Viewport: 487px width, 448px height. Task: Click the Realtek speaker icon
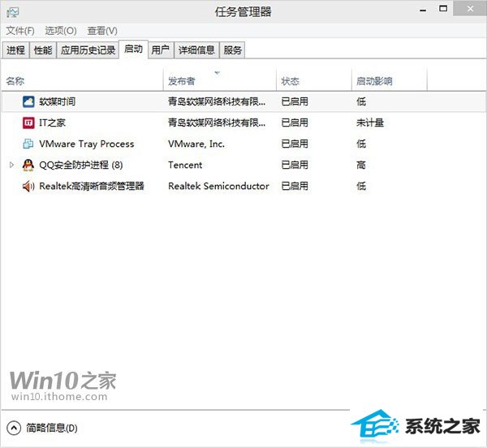(x=28, y=186)
